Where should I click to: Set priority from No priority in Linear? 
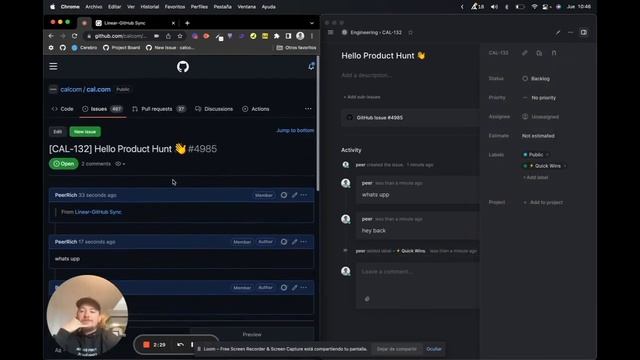tap(539, 98)
